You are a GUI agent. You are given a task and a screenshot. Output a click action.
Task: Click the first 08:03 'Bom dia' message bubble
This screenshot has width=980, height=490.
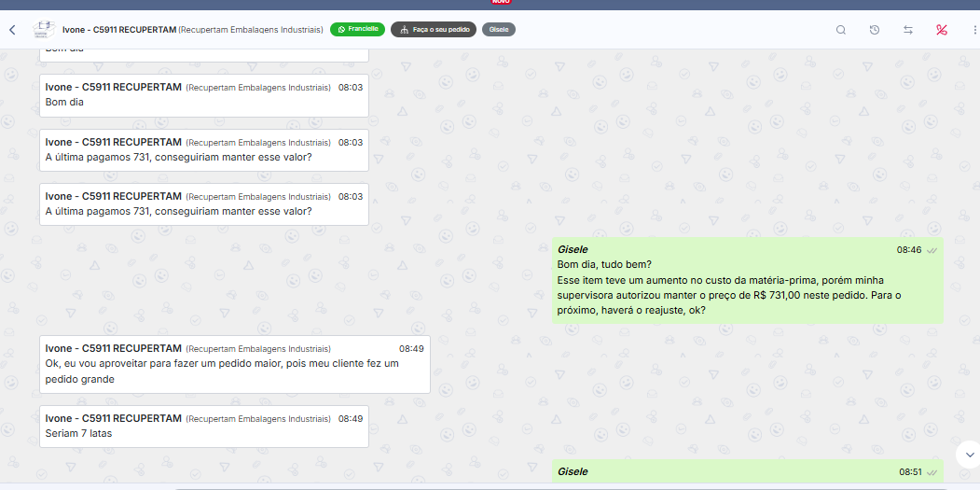coord(203,95)
